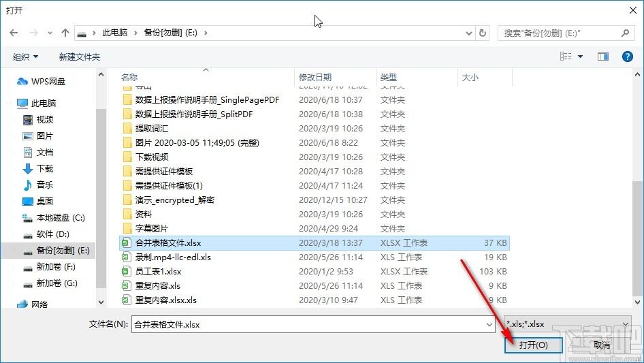
Task: Select folder 图片 2020-03-05 11;49;05 (完整)
Action: click(x=197, y=143)
